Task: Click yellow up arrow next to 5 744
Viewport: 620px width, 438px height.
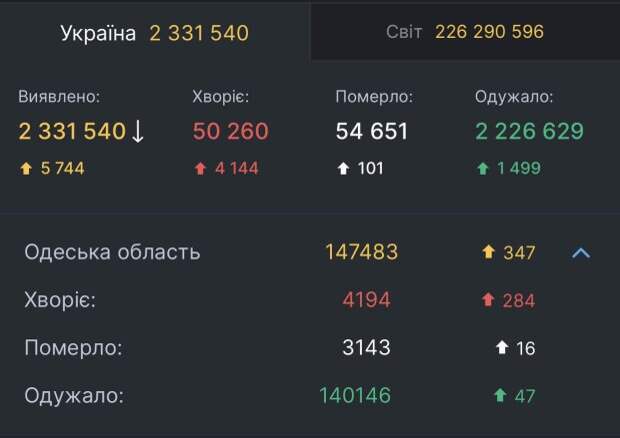Action: [26, 168]
